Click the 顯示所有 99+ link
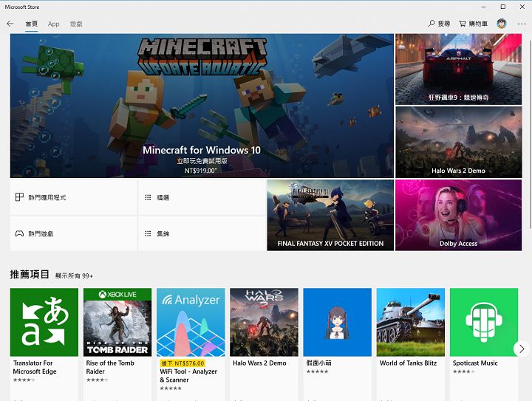The image size is (532, 401). [74, 275]
